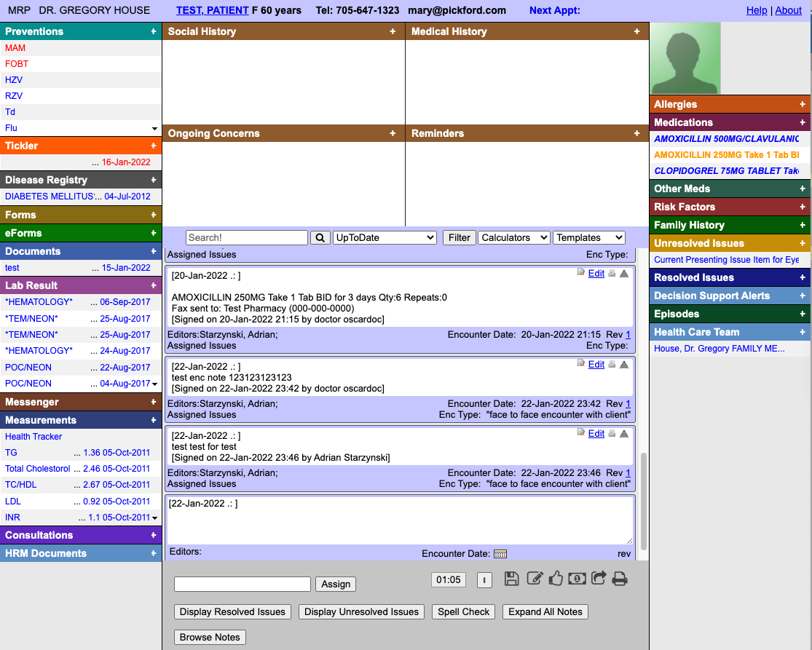
Task: Open the Medications section header
Action: pos(683,122)
